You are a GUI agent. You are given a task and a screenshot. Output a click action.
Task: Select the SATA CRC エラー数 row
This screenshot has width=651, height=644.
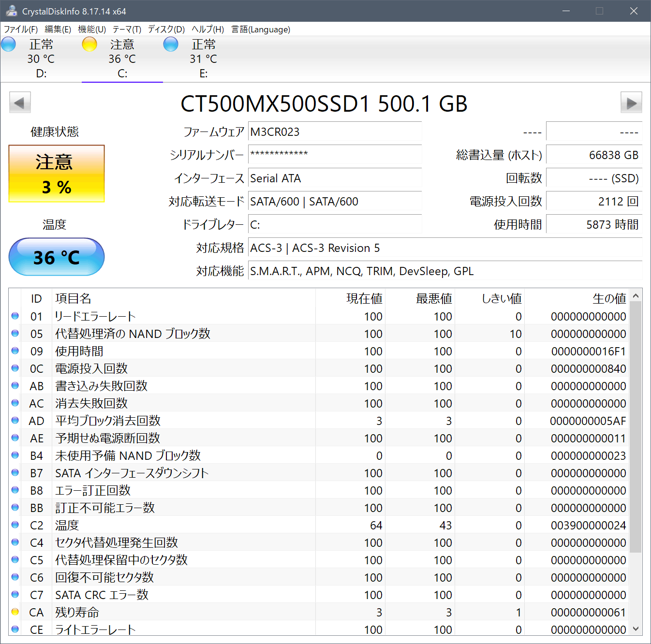(319, 595)
